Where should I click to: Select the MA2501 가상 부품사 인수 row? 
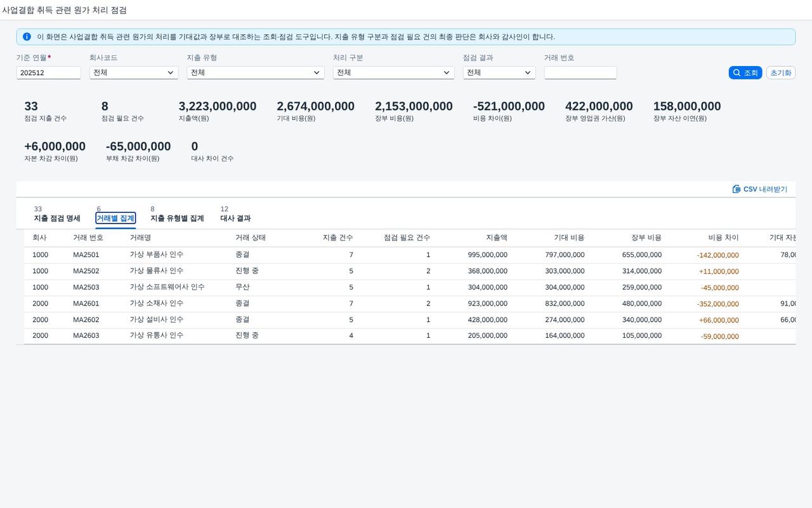[x=410, y=255]
